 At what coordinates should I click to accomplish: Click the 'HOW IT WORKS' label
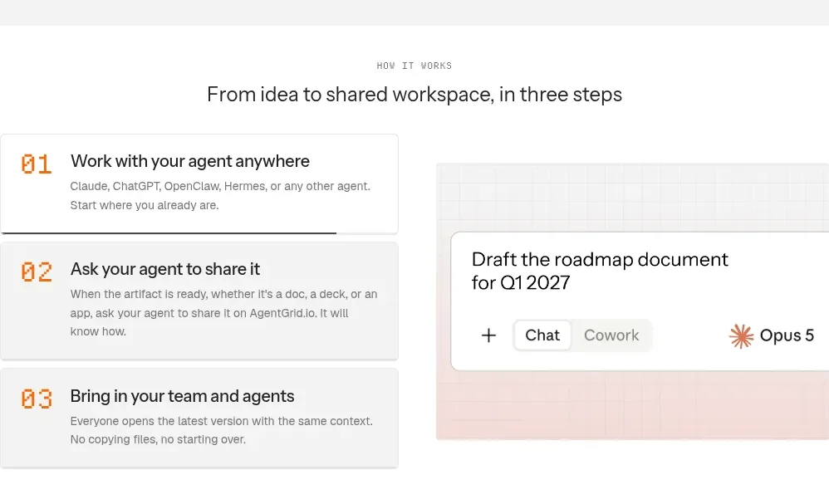[x=414, y=66]
